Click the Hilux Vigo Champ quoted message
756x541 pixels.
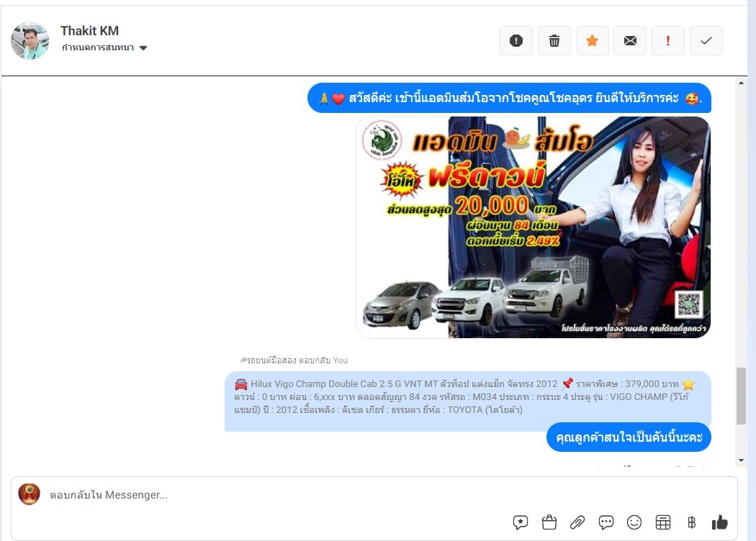[468, 400]
